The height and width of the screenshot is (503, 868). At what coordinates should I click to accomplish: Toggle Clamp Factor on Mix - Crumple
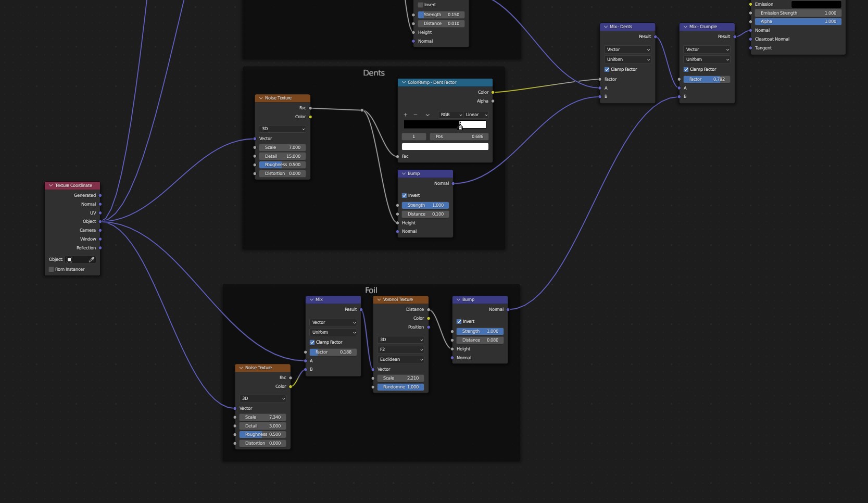click(x=686, y=69)
